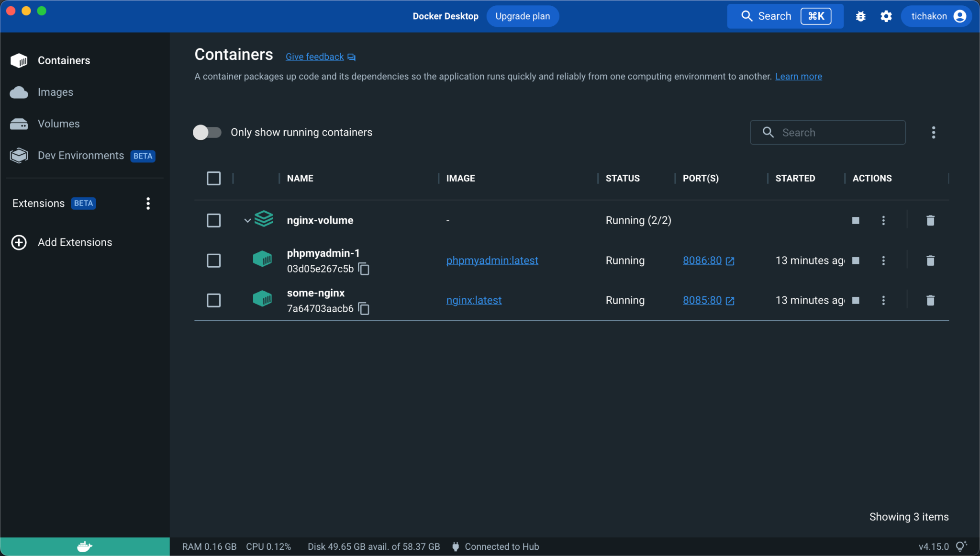Select the Images sidebar icon

coord(18,92)
